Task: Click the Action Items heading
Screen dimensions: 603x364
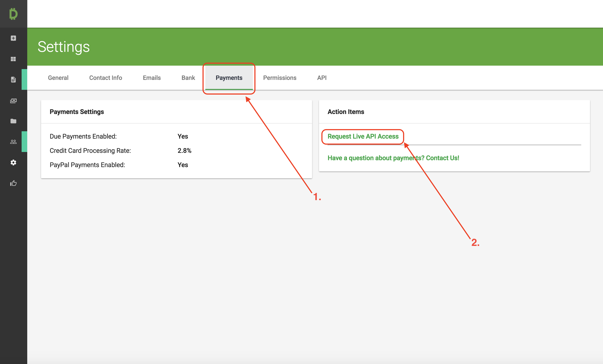Action: click(346, 112)
